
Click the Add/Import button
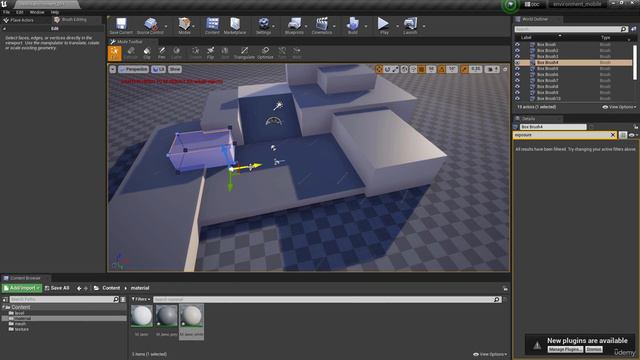pyautogui.click(x=22, y=288)
